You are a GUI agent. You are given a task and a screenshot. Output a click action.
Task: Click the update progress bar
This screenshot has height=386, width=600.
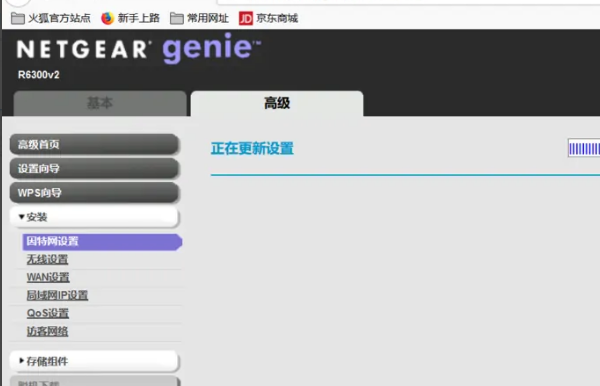pyautogui.click(x=584, y=148)
